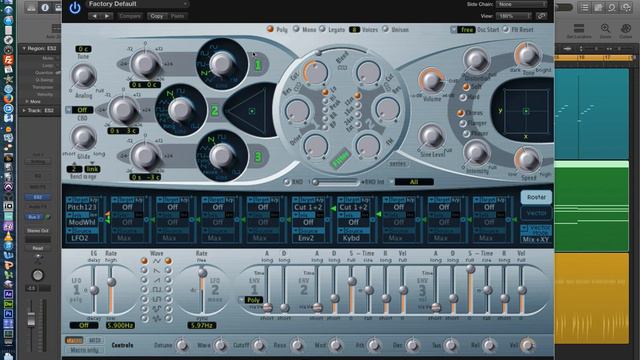Click the Voices count field
The width and height of the screenshot is (640, 360).
(354, 29)
